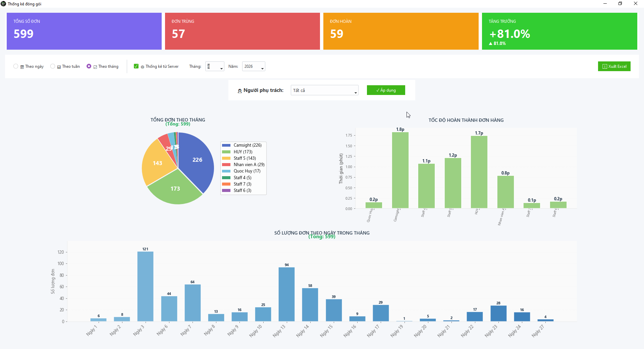Select the Theo tuần radio button

pos(53,66)
